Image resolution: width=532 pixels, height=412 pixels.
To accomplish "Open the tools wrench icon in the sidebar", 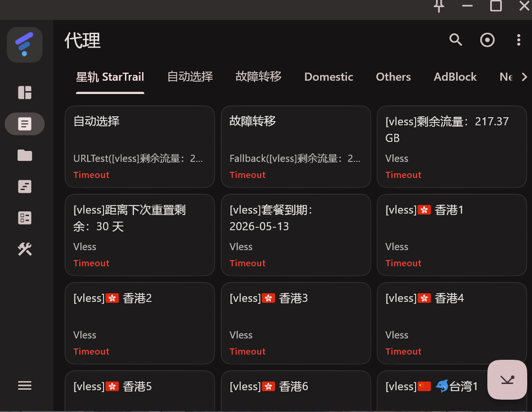I will [25, 249].
